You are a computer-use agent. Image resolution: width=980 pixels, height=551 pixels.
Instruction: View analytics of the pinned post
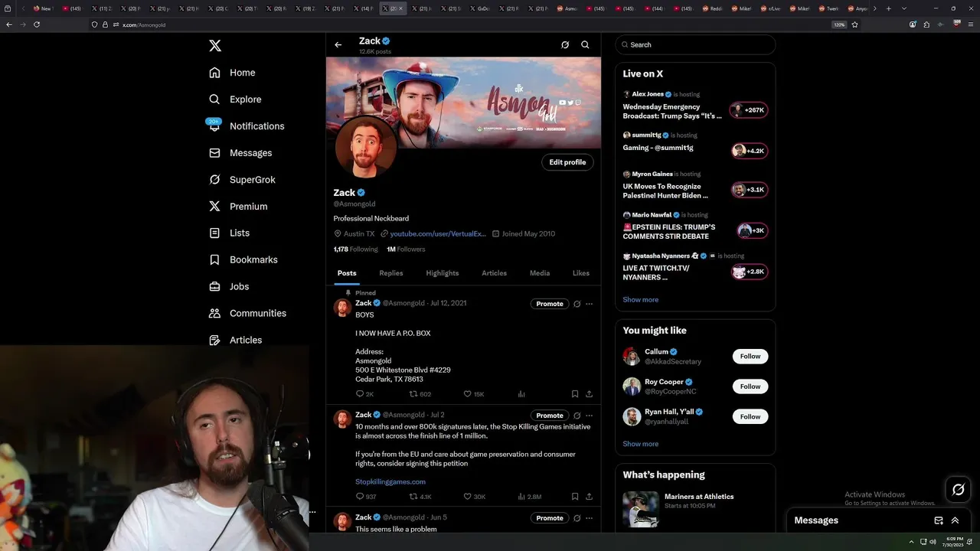[x=521, y=394]
